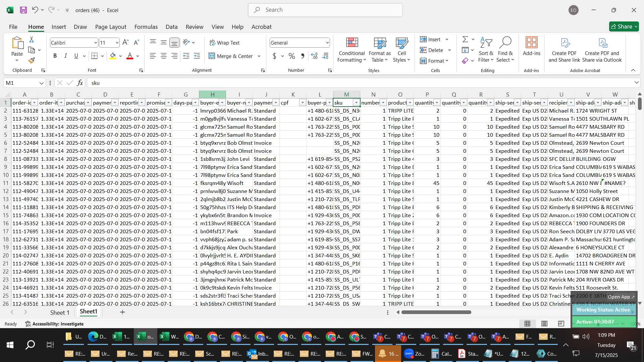Screen dimensions: 644x362
Task: Open Windows Start menu
Action: 10,345
